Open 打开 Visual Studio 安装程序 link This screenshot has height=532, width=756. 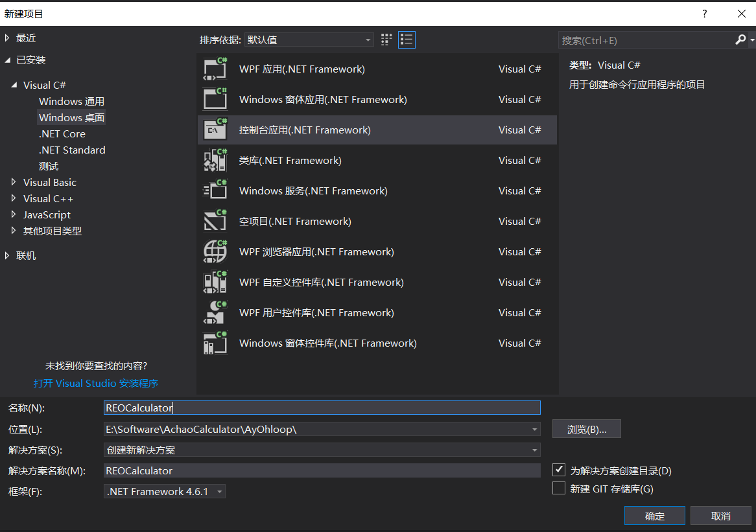pos(95,383)
